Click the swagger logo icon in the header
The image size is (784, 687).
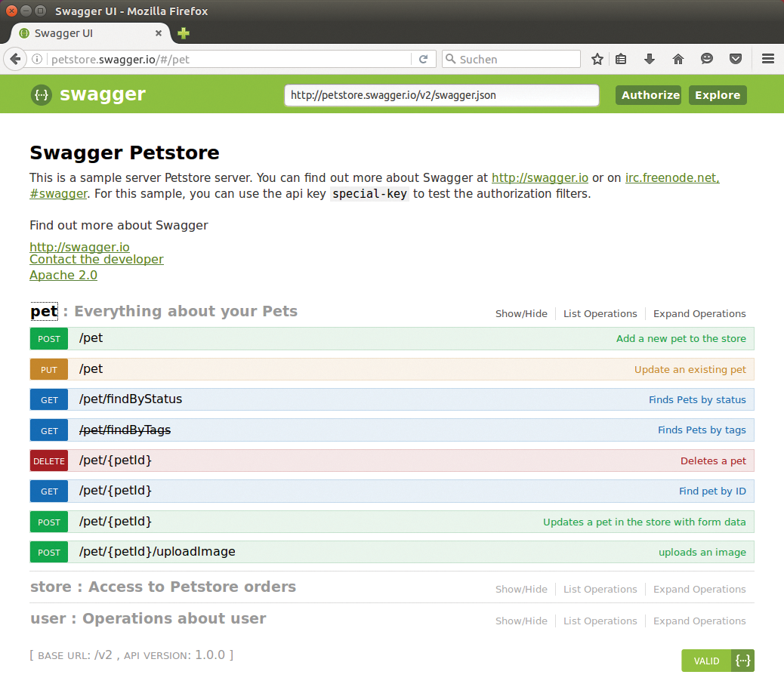[x=41, y=95]
